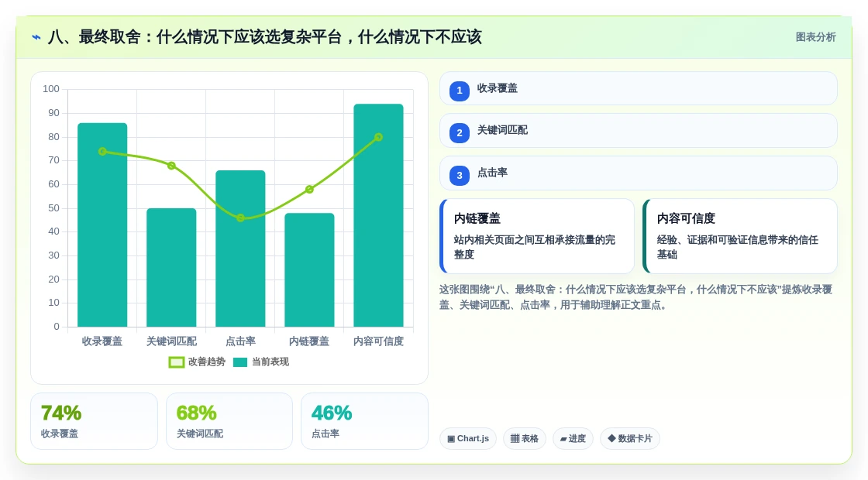Click the 改善趋势 legend text
The image size is (868, 480).
[206, 362]
